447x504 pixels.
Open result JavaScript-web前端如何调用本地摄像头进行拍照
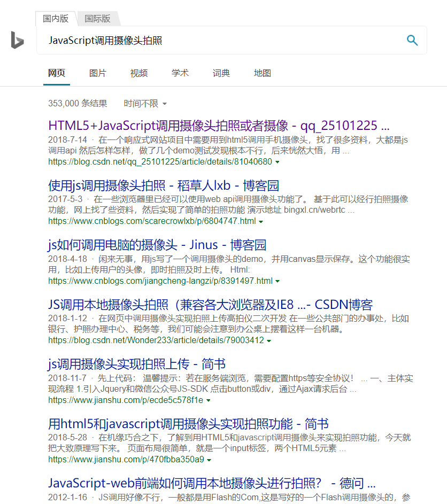pos(212,483)
